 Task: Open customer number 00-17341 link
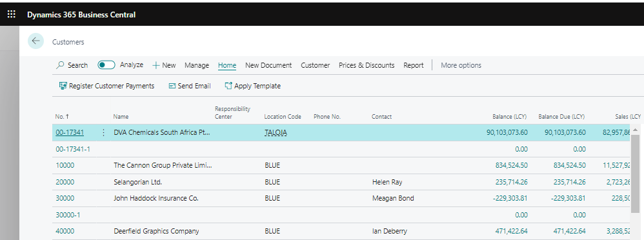click(x=70, y=132)
